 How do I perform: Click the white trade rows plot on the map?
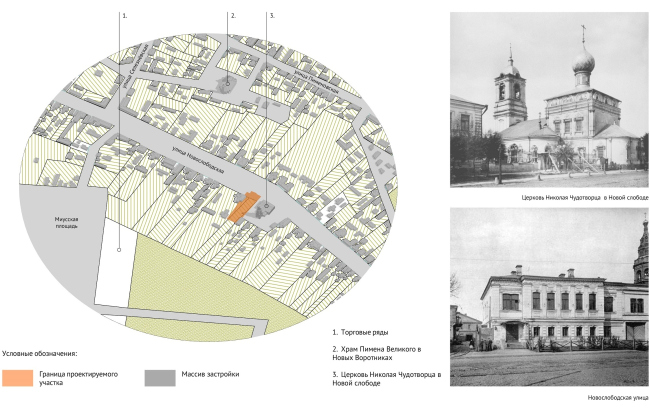(115, 275)
